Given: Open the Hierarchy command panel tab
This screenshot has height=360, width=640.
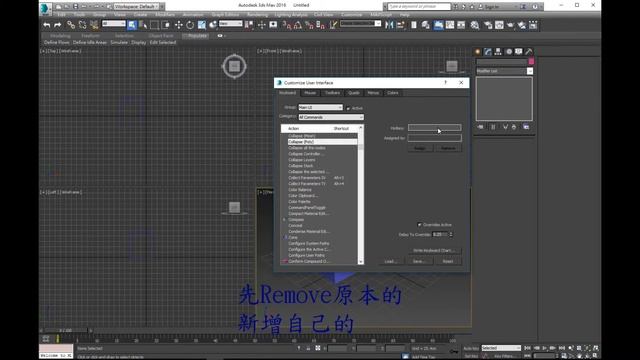Looking at the screenshot, I should (498, 51).
